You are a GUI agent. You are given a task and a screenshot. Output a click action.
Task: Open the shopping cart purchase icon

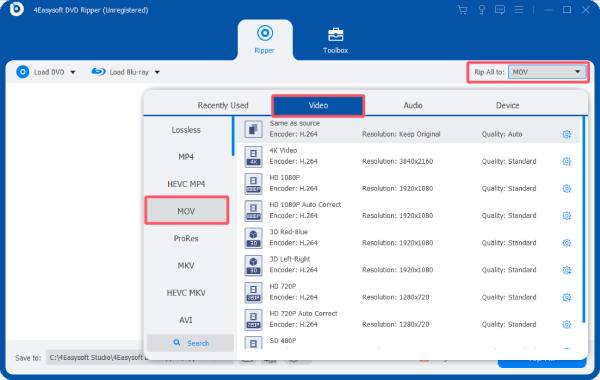pyautogui.click(x=462, y=10)
